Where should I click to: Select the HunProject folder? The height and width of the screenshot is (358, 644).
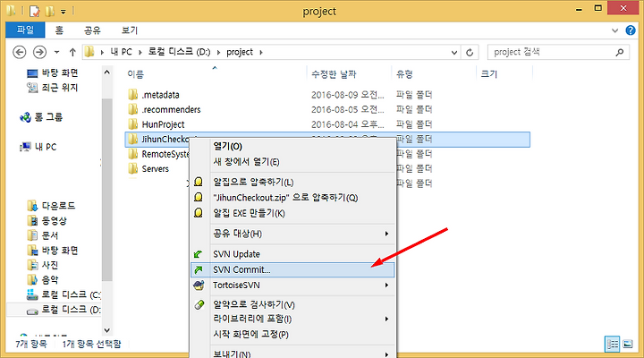tap(163, 124)
